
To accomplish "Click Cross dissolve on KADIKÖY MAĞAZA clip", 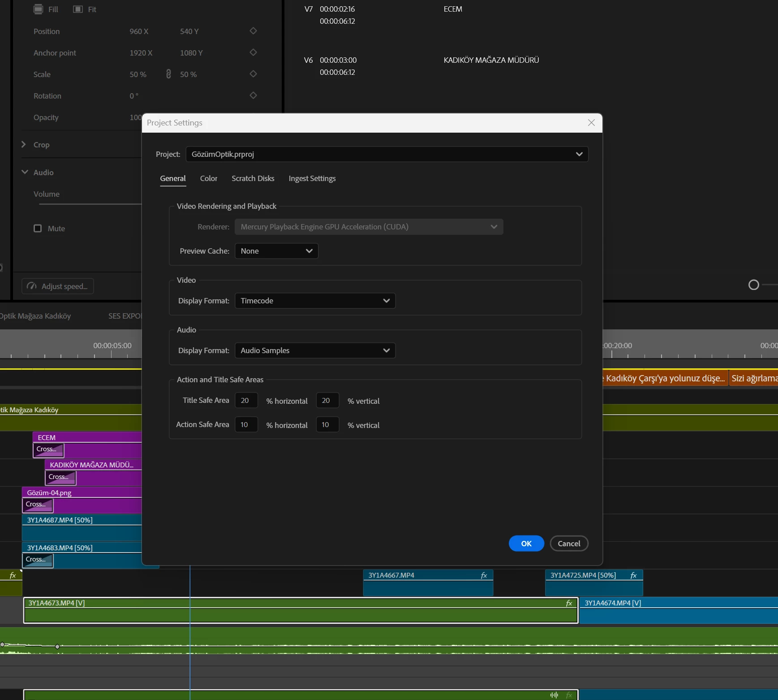I will click(x=60, y=477).
